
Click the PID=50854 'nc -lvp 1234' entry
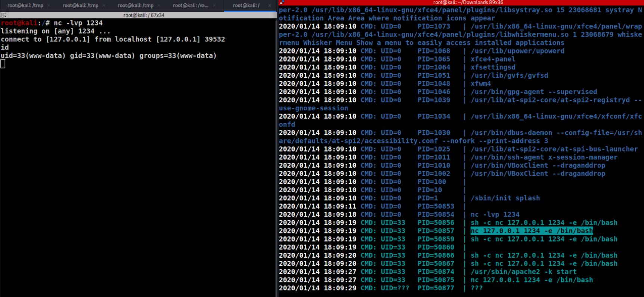coord(495,214)
